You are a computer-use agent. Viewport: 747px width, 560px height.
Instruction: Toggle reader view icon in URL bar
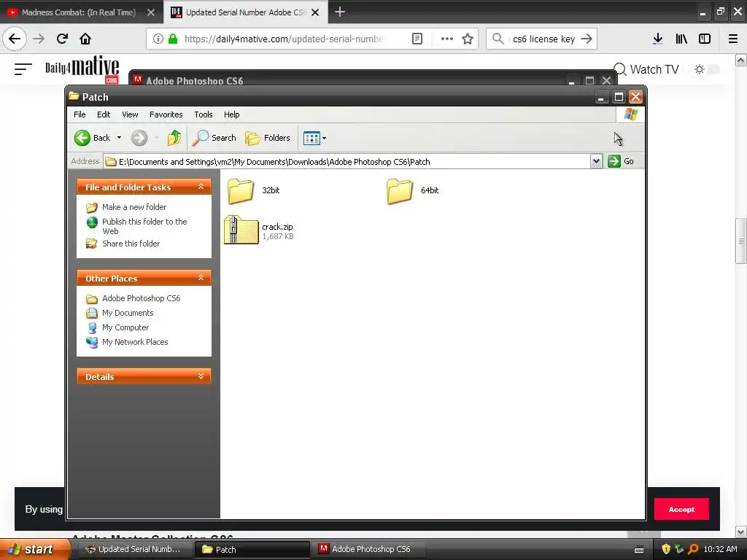(417, 39)
